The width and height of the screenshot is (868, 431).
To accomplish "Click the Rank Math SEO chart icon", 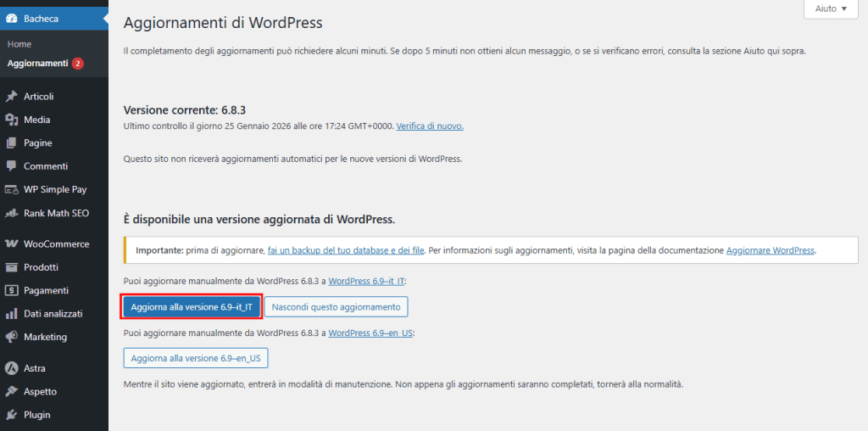I will click(x=11, y=213).
